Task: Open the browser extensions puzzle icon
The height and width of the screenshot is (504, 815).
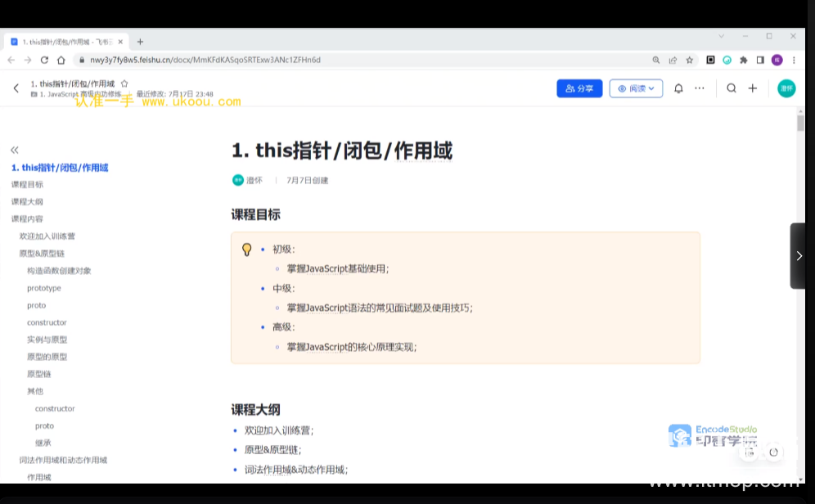Action: coord(744,60)
